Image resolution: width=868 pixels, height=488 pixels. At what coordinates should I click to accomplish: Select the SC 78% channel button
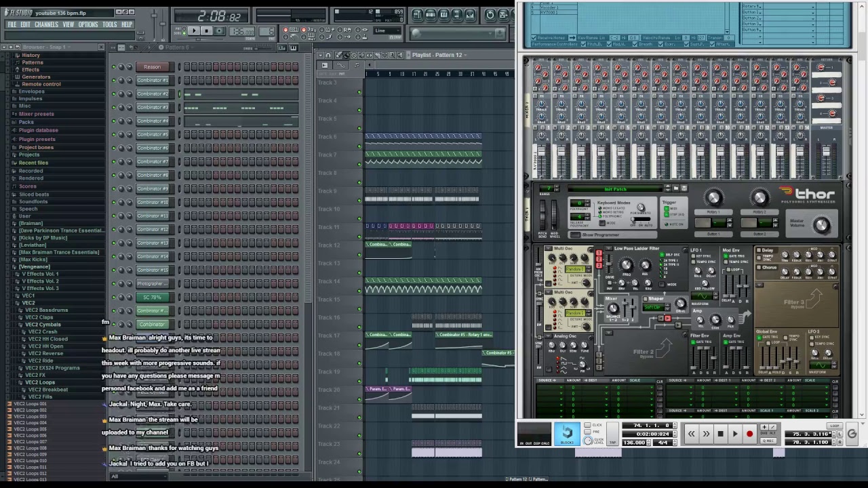coord(152,297)
